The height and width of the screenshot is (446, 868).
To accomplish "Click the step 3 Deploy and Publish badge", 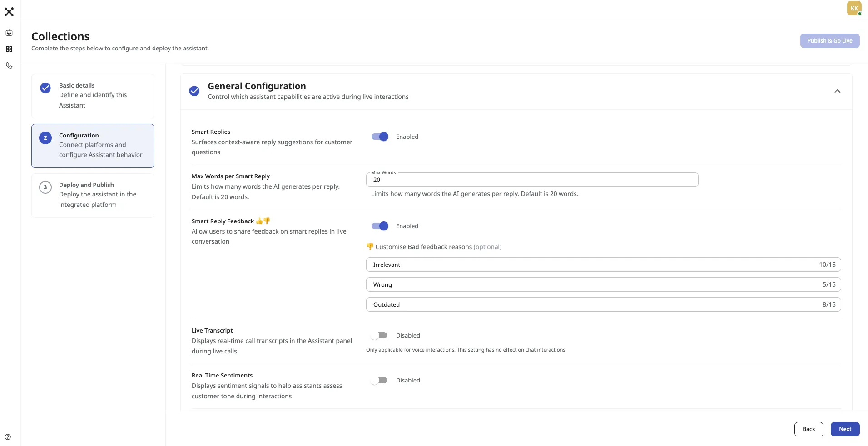I will [x=45, y=187].
